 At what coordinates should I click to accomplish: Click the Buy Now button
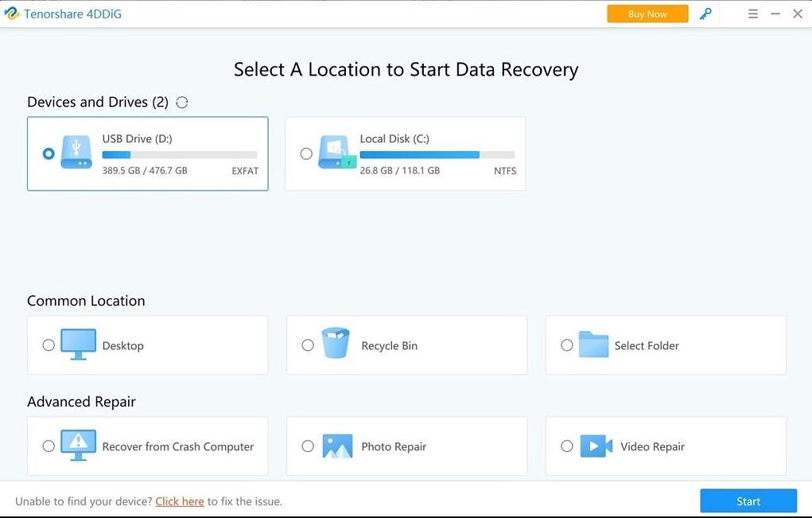coord(647,14)
